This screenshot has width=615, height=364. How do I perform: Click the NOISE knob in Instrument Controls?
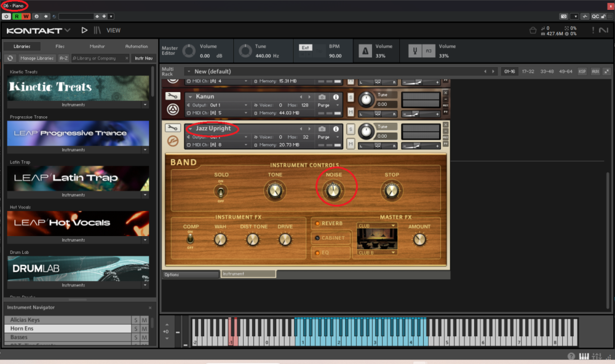pos(333,191)
